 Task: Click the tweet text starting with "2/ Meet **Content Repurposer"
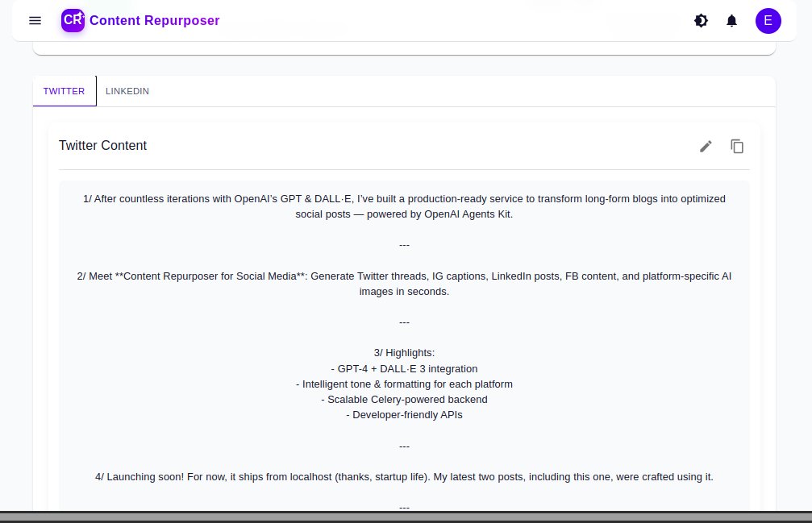click(404, 284)
